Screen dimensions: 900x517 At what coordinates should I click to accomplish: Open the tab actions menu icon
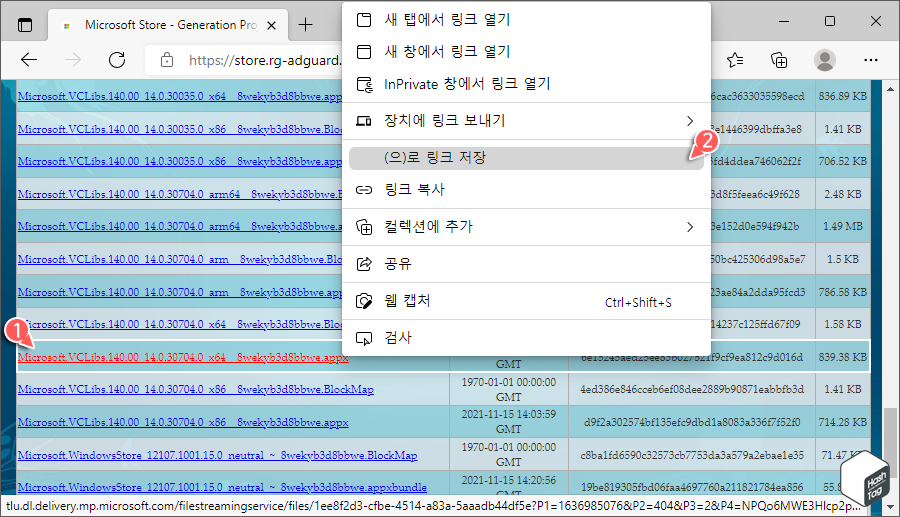coord(25,25)
